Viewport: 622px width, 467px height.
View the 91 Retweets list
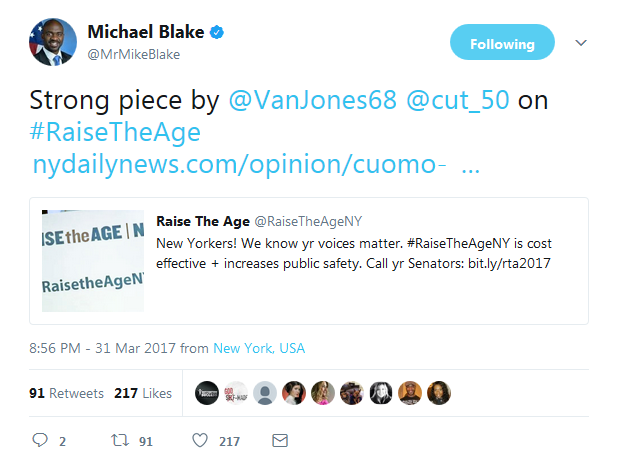[x=66, y=393]
